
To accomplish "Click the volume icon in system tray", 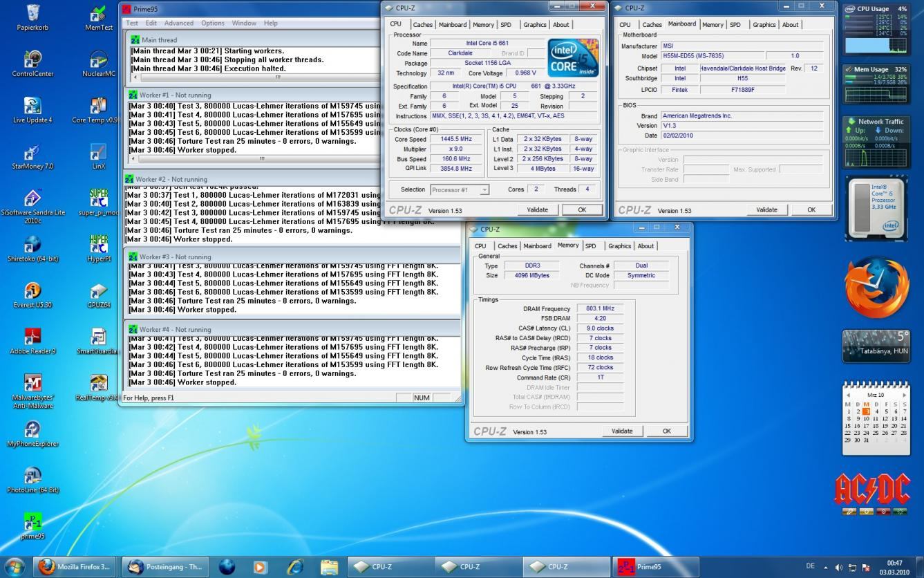I will pos(839,567).
